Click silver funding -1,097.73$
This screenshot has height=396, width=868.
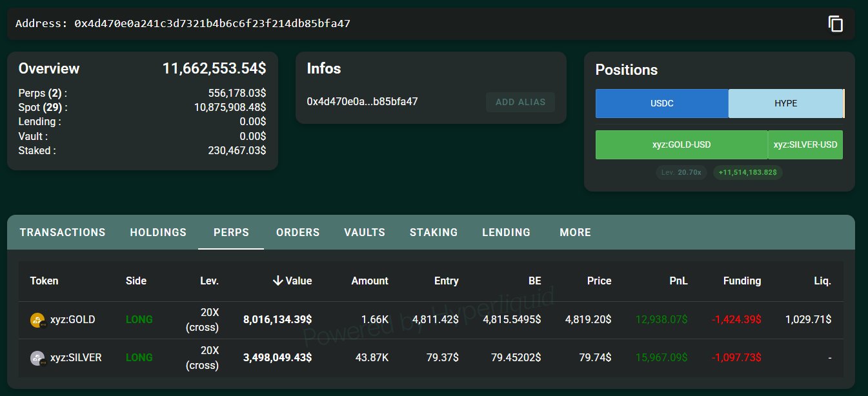pyautogui.click(x=736, y=358)
